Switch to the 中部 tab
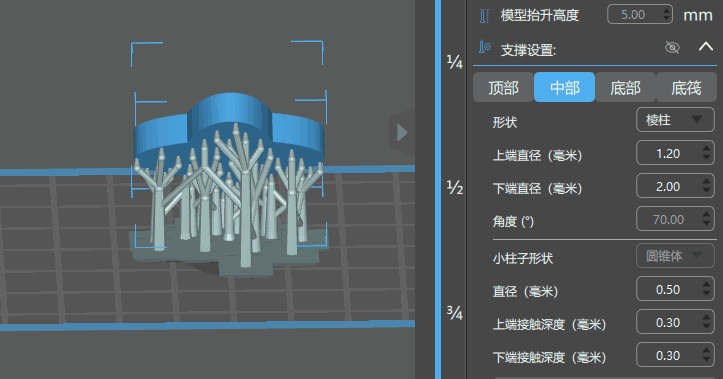 pos(564,87)
